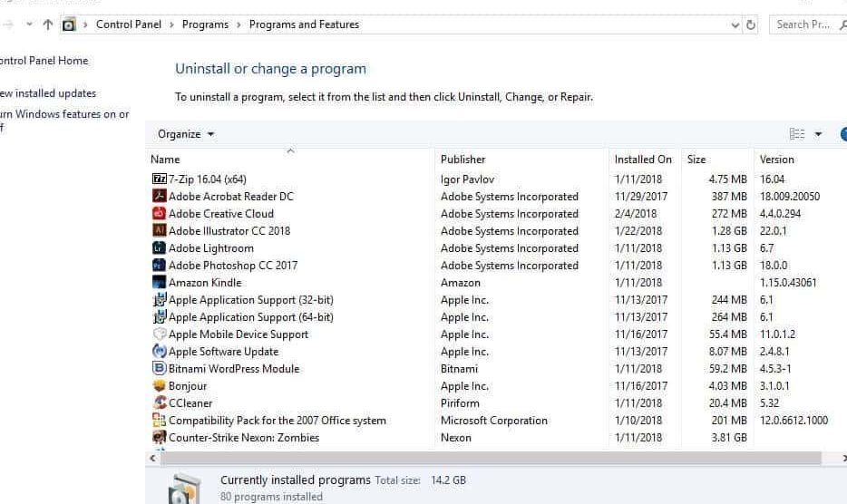The image size is (847, 504).
Task: Open Control Panel Home link
Action: click(x=44, y=61)
